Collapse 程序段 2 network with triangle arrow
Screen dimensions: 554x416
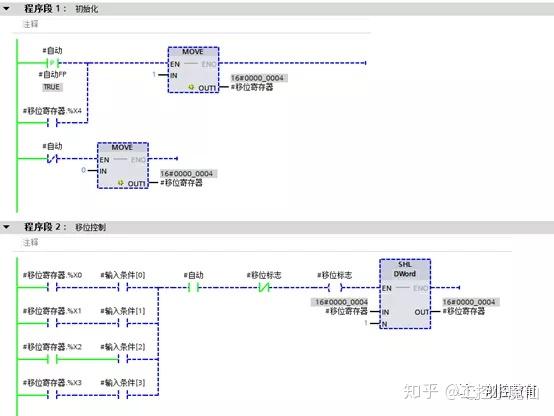click(x=6, y=227)
